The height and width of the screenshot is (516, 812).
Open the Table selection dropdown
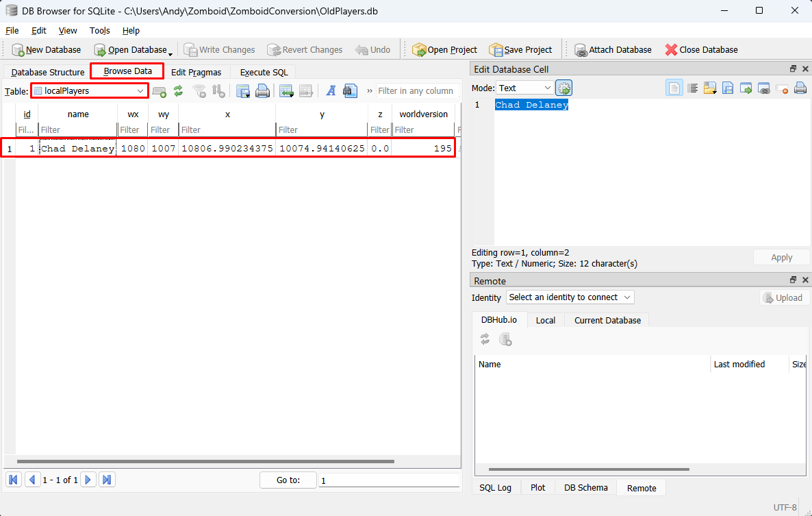[140, 90]
